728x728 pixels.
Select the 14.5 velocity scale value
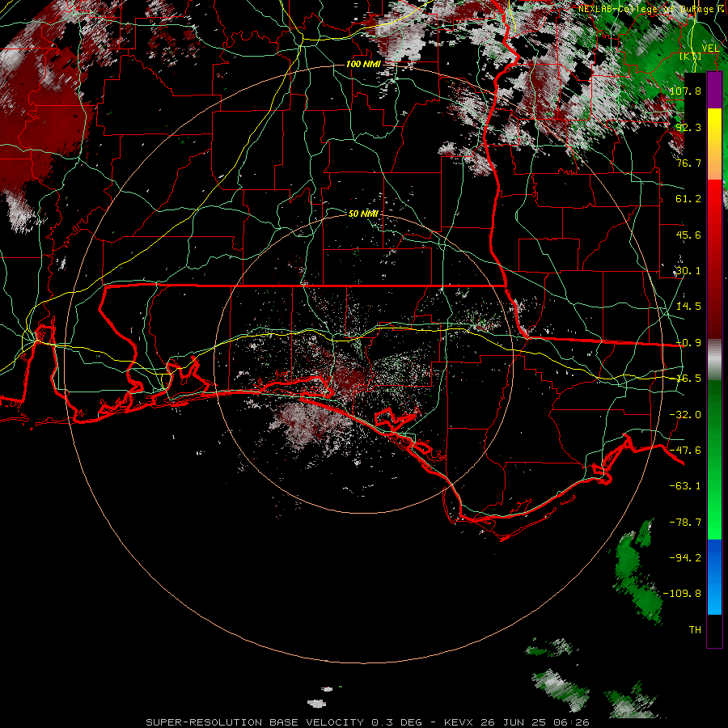tap(688, 307)
